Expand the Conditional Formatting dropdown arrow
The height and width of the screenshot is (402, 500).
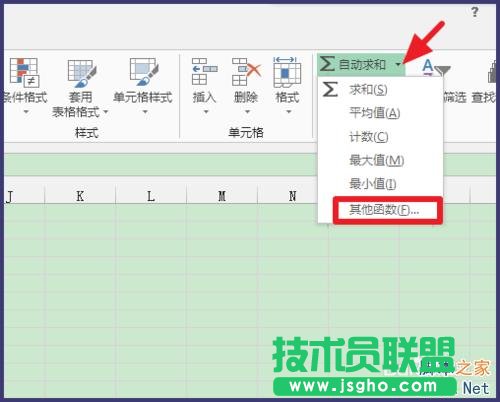tap(26, 112)
